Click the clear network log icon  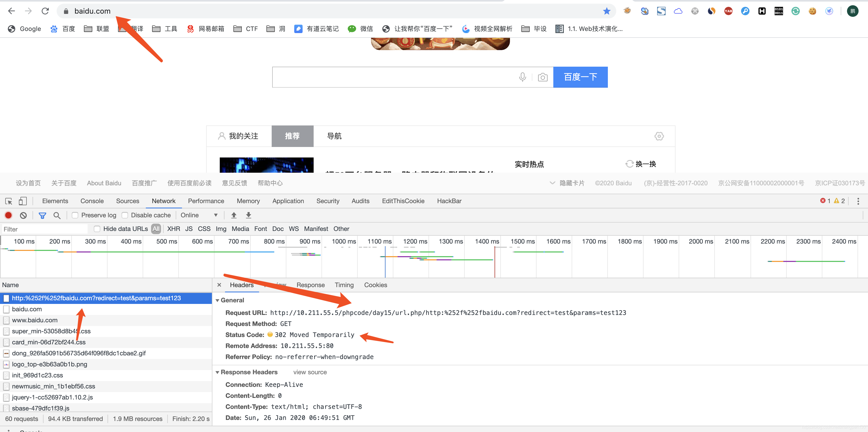pos(23,216)
